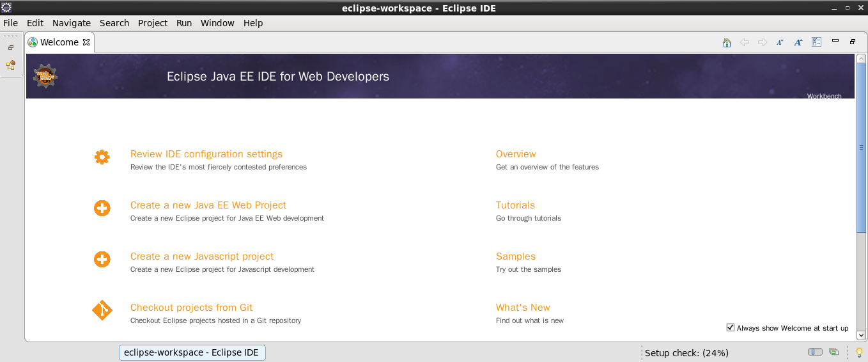This screenshot has width=868, height=362.
Task: Open the What's New link
Action: pos(523,308)
